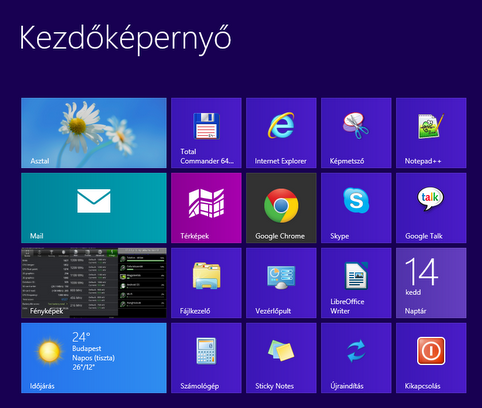Launch LibreOffice Writer

[x=356, y=283]
